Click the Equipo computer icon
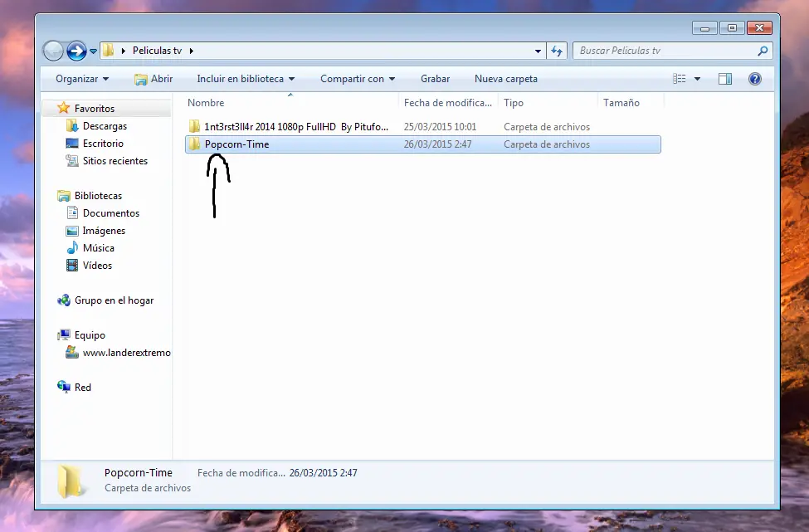The image size is (809, 532). (63, 335)
